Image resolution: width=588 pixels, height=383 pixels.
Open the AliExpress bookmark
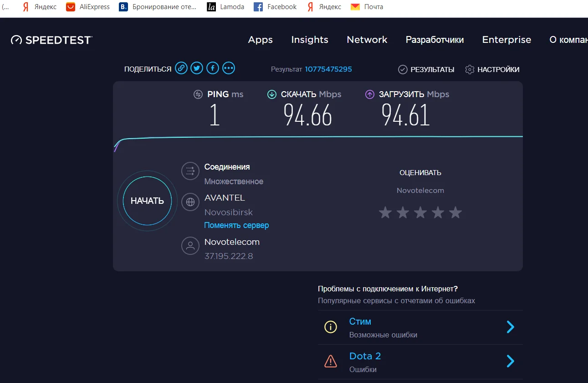point(88,7)
